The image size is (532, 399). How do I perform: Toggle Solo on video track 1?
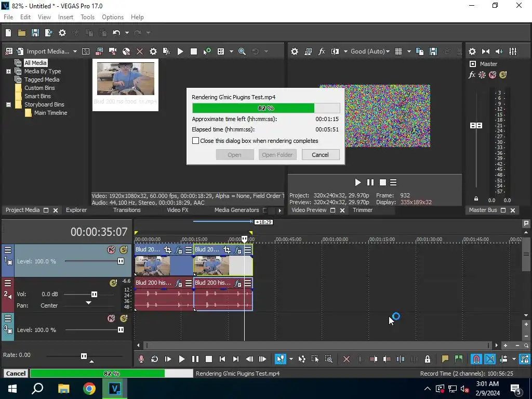click(124, 250)
